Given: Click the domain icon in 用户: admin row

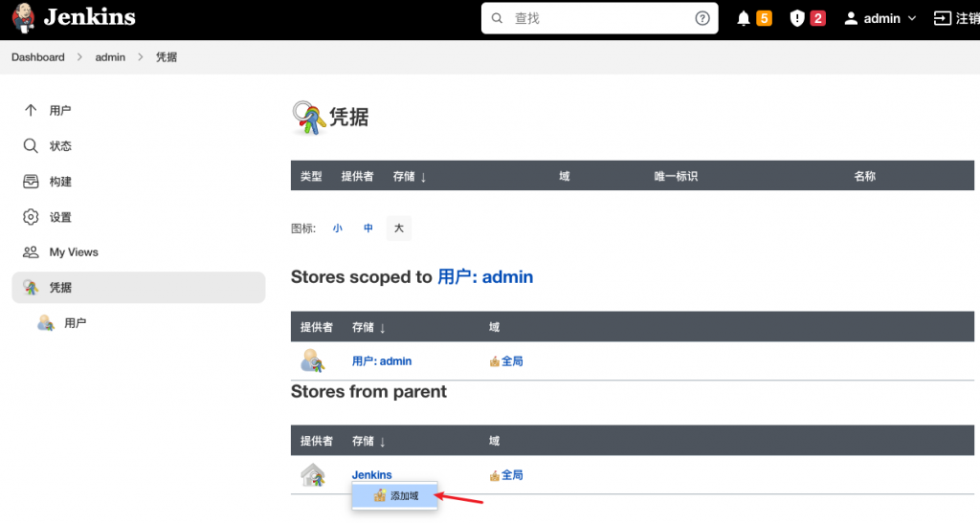Looking at the screenshot, I should (495, 361).
